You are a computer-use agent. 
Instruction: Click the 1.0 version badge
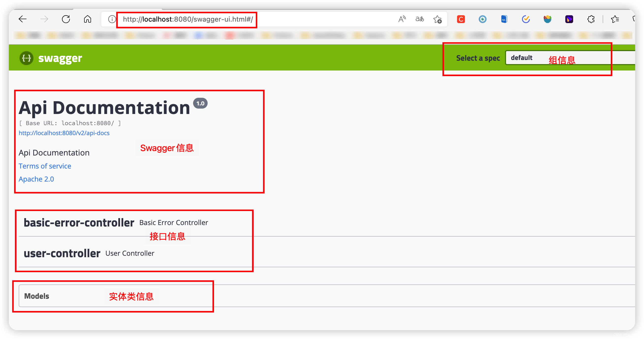[200, 103]
